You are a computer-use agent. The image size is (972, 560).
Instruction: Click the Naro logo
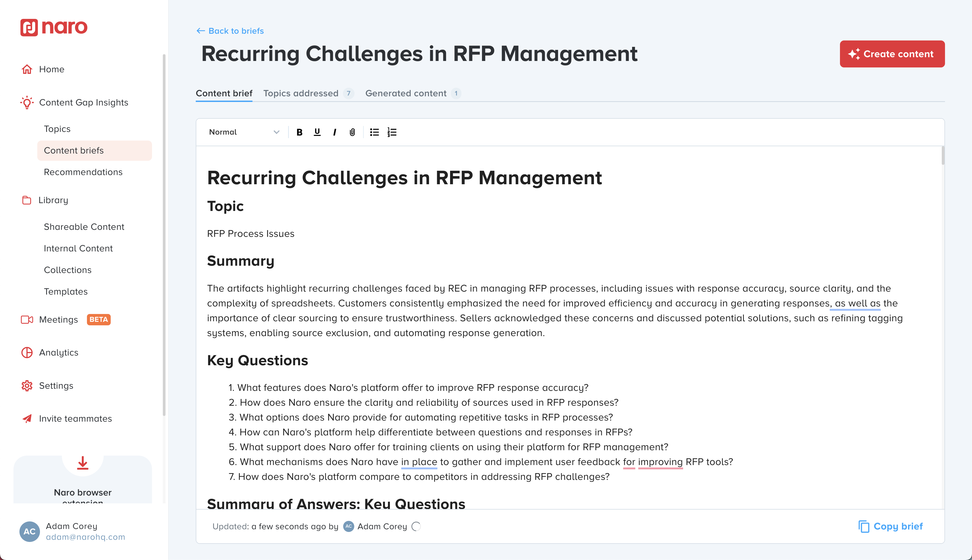[54, 27]
